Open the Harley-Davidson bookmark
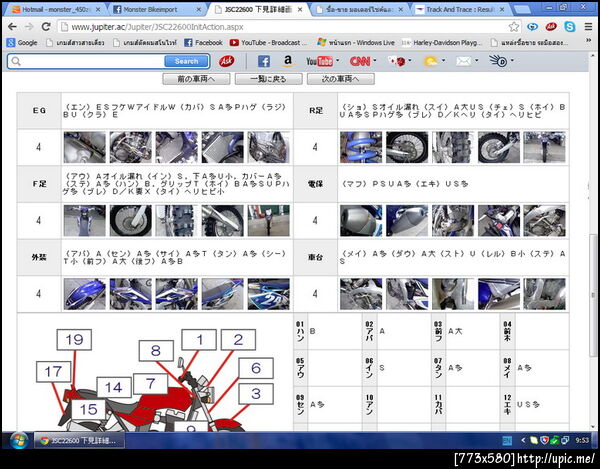600x469 pixels. (x=442, y=43)
